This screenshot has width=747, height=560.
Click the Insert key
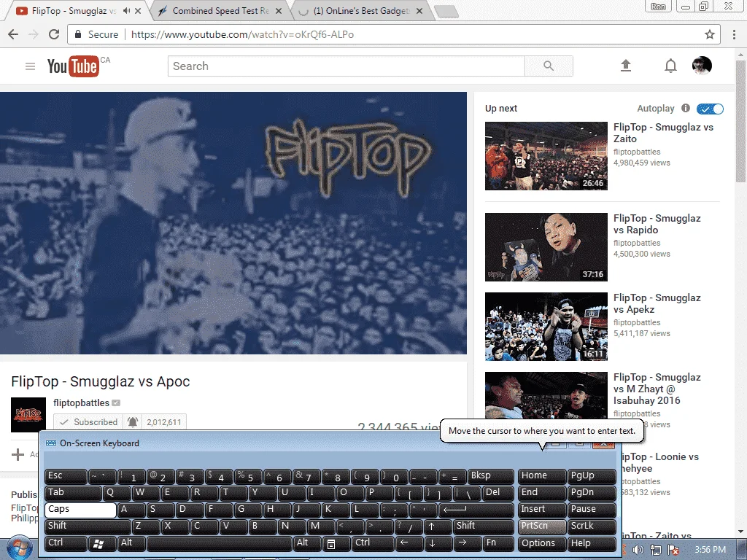[x=542, y=510]
